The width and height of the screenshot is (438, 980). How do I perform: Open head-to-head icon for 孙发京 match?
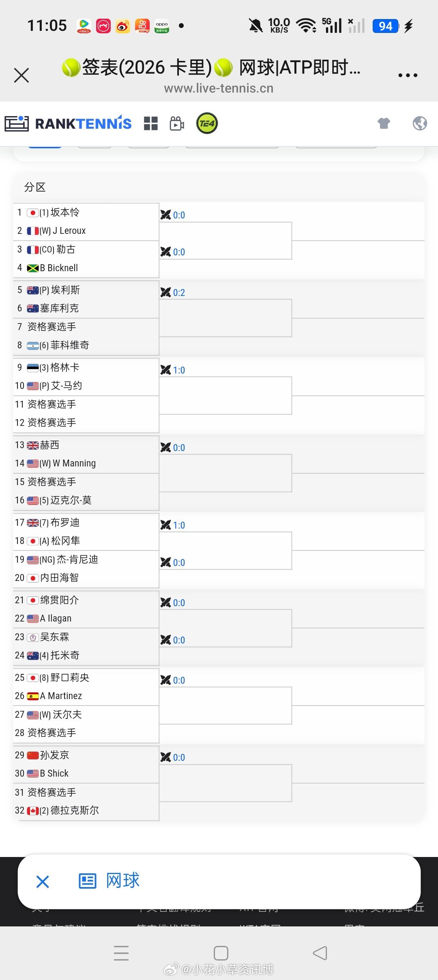pyautogui.click(x=165, y=757)
